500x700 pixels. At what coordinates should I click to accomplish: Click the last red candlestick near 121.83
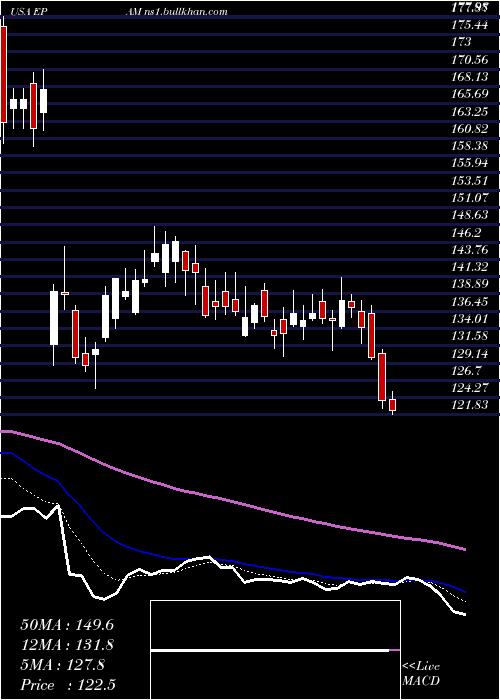point(393,405)
